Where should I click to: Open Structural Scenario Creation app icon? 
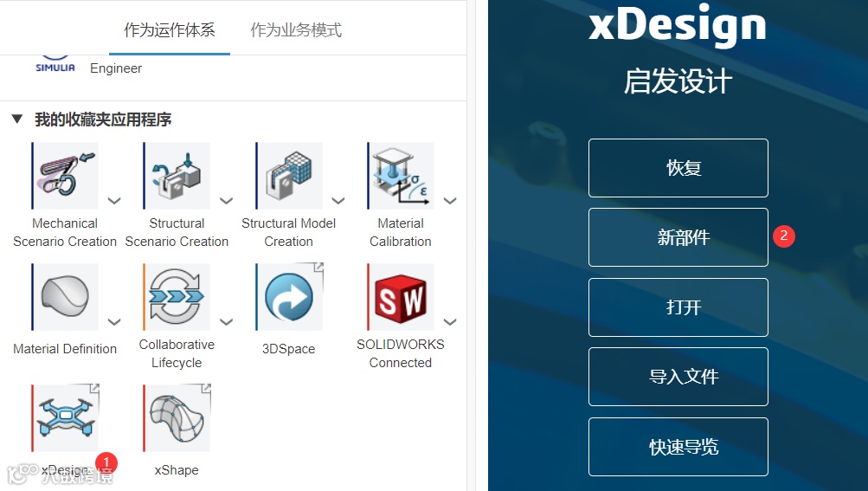coord(177,176)
